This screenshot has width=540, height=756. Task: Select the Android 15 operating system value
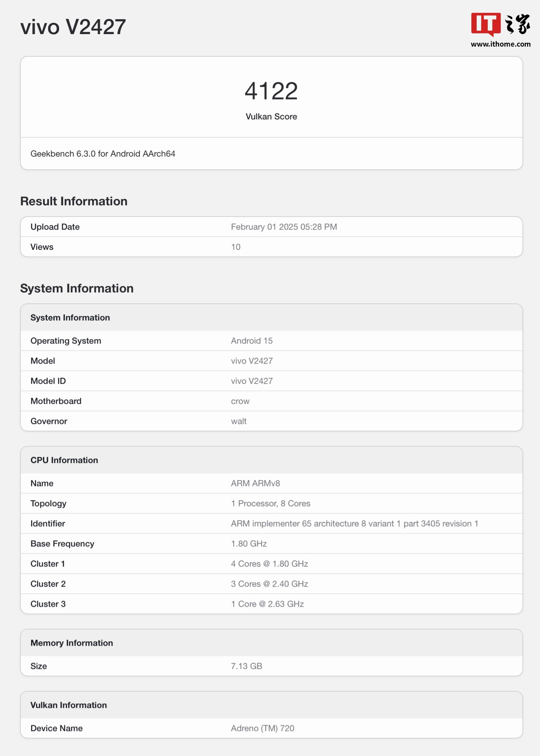pos(252,341)
